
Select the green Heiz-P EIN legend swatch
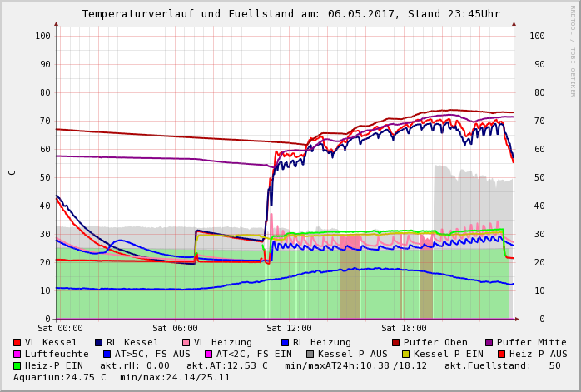tap(17, 365)
